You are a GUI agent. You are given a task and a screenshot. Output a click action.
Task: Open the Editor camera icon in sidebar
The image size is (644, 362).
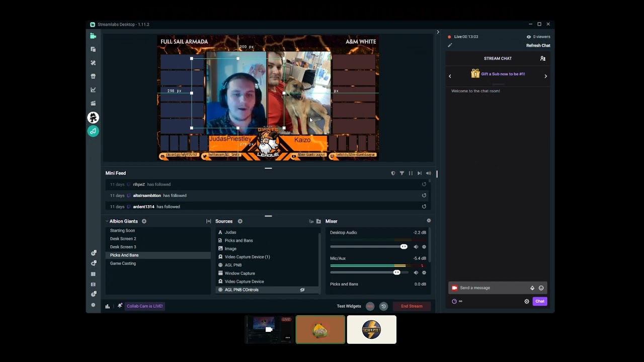coord(93,36)
